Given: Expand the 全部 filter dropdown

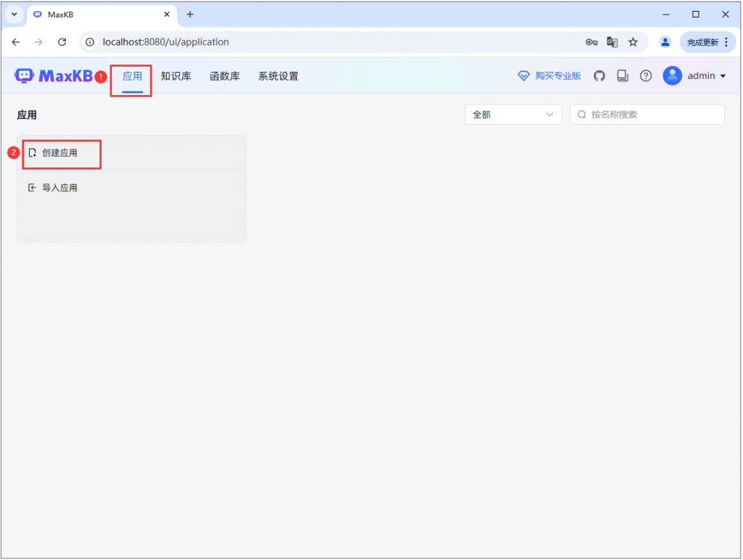Looking at the screenshot, I should [513, 115].
